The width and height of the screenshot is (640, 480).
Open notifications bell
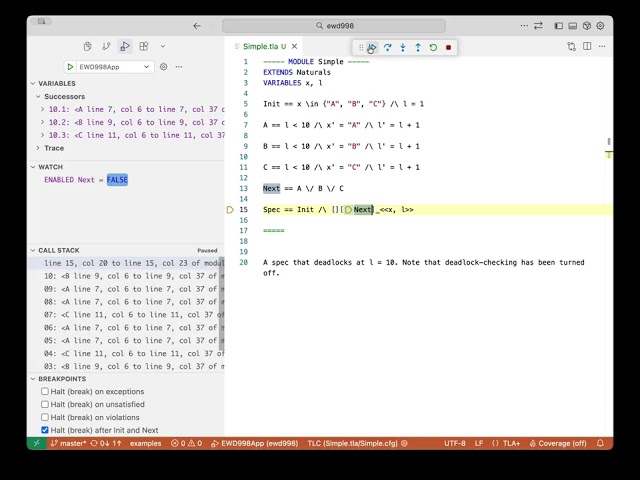[600, 443]
